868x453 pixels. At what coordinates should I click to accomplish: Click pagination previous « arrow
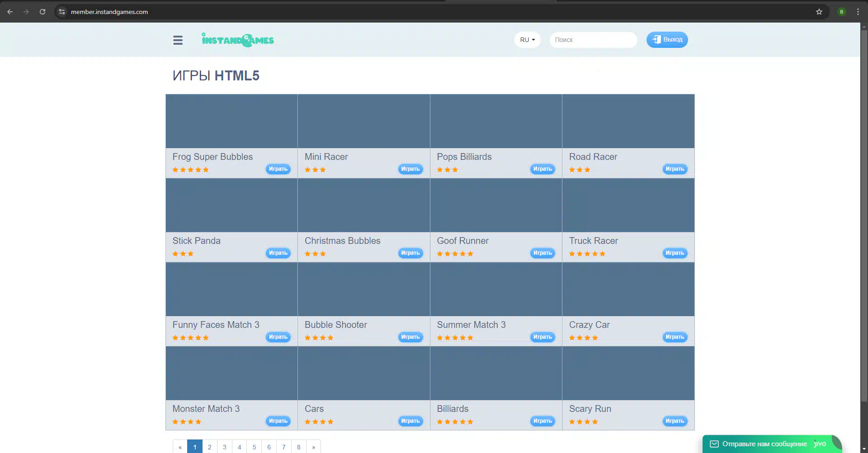180,447
